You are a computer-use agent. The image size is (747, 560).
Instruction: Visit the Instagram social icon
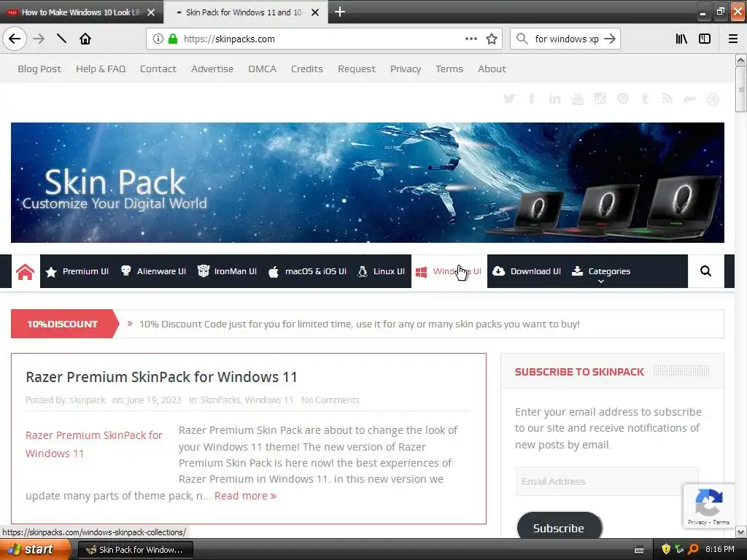(600, 98)
